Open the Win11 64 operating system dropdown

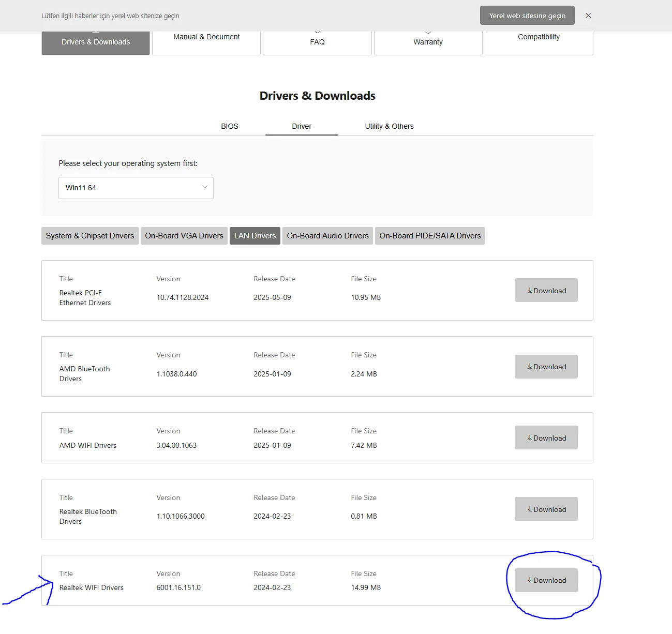(136, 188)
